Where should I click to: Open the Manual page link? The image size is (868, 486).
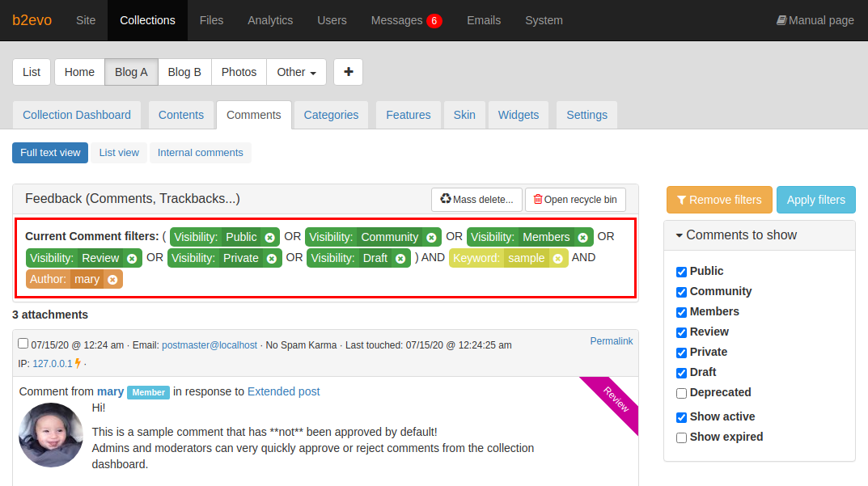[x=815, y=20]
